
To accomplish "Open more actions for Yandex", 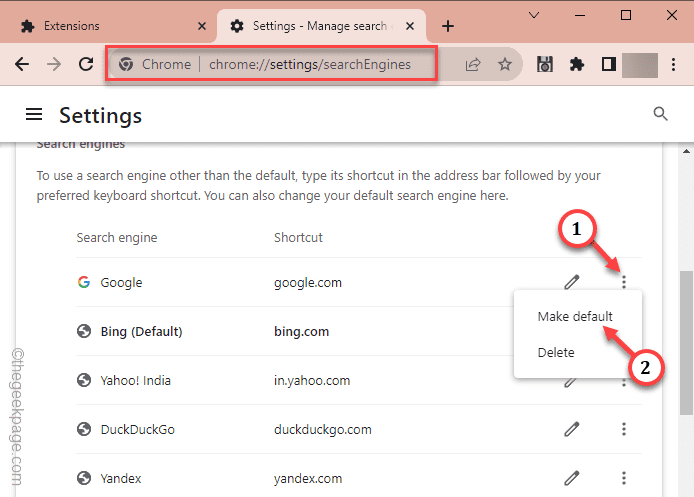I will point(624,478).
